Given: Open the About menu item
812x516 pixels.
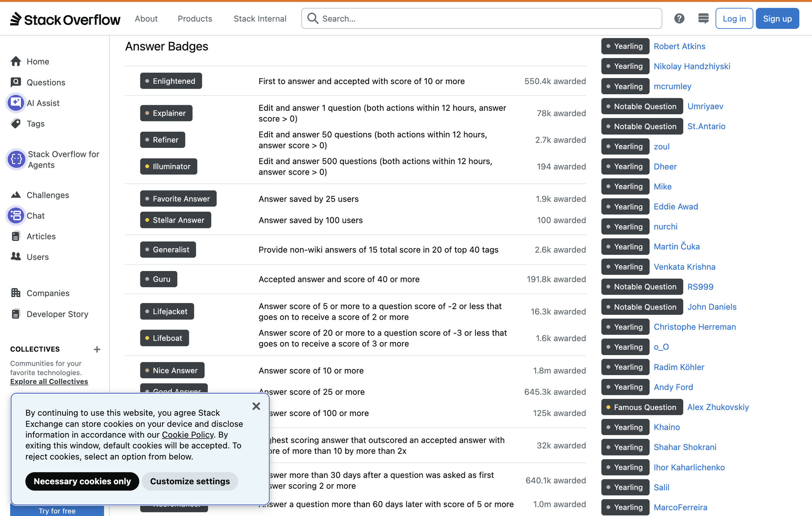Looking at the screenshot, I should 146,19.
